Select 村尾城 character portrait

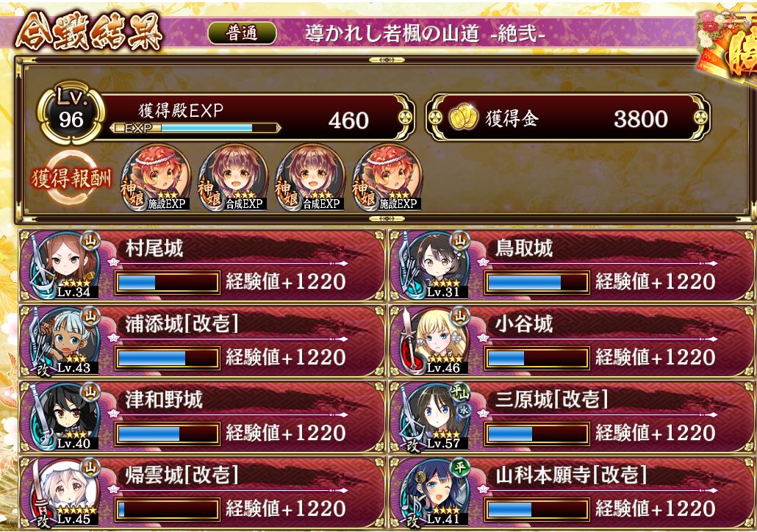click(x=64, y=265)
